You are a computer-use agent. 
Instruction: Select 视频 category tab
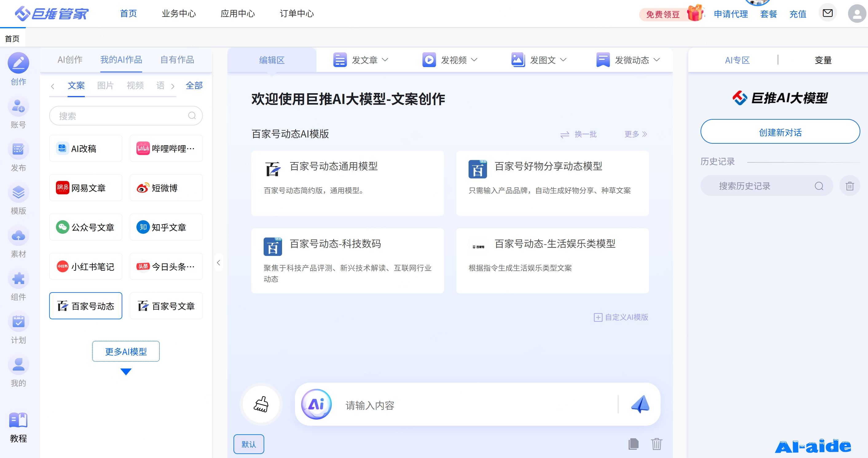pyautogui.click(x=135, y=85)
